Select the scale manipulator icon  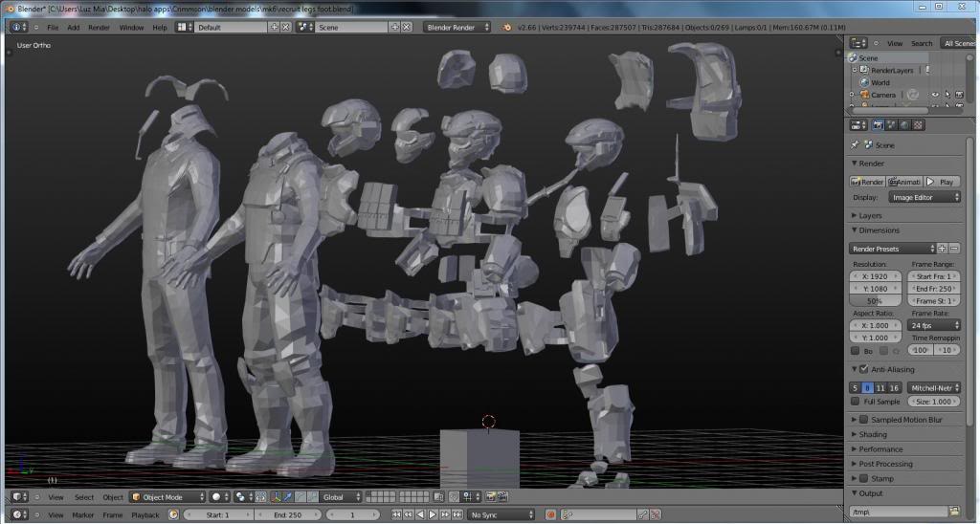[312, 497]
